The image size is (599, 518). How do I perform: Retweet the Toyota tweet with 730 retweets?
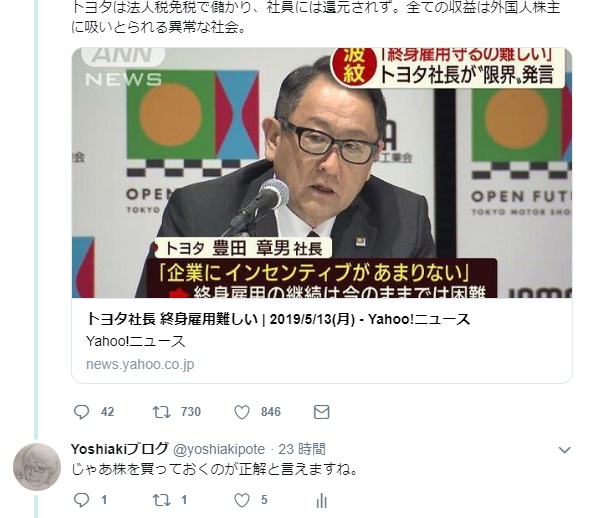pos(162,412)
